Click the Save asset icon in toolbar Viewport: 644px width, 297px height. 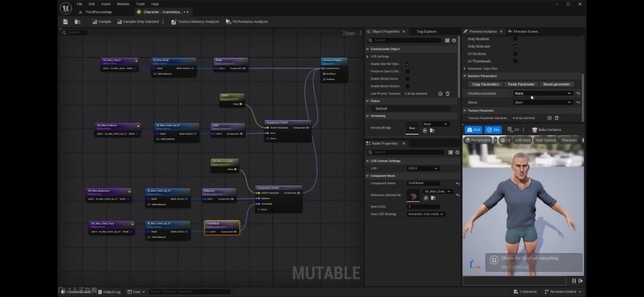[x=65, y=22]
